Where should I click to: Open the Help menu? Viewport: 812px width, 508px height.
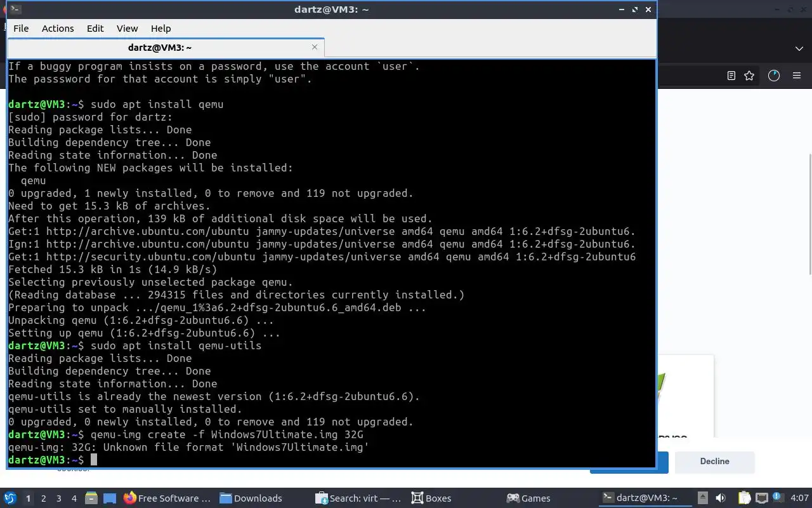coord(160,28)
